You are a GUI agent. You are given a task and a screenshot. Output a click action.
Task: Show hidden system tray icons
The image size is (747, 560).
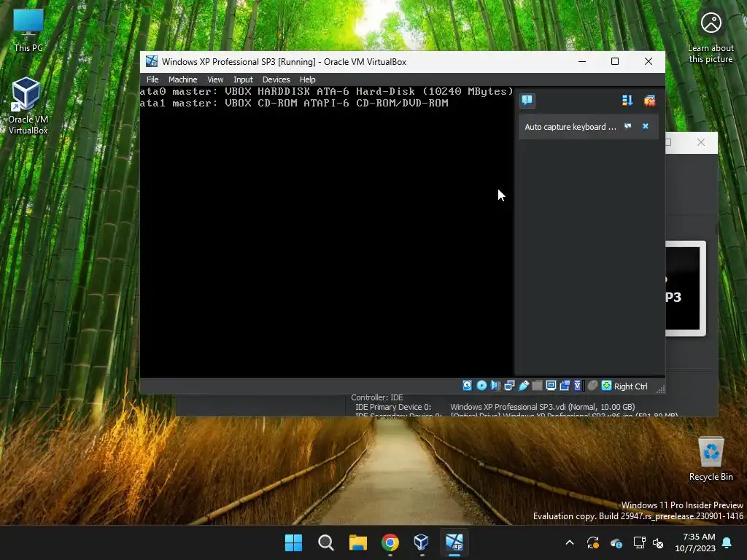point(569,542)
